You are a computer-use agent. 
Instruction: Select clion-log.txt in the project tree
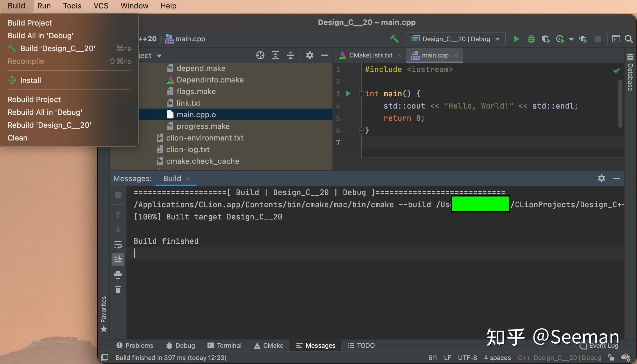(187, 149)
